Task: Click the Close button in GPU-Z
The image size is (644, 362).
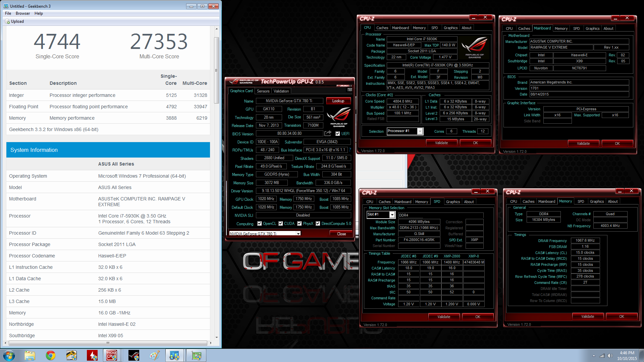Action: [x=341, y=234]
